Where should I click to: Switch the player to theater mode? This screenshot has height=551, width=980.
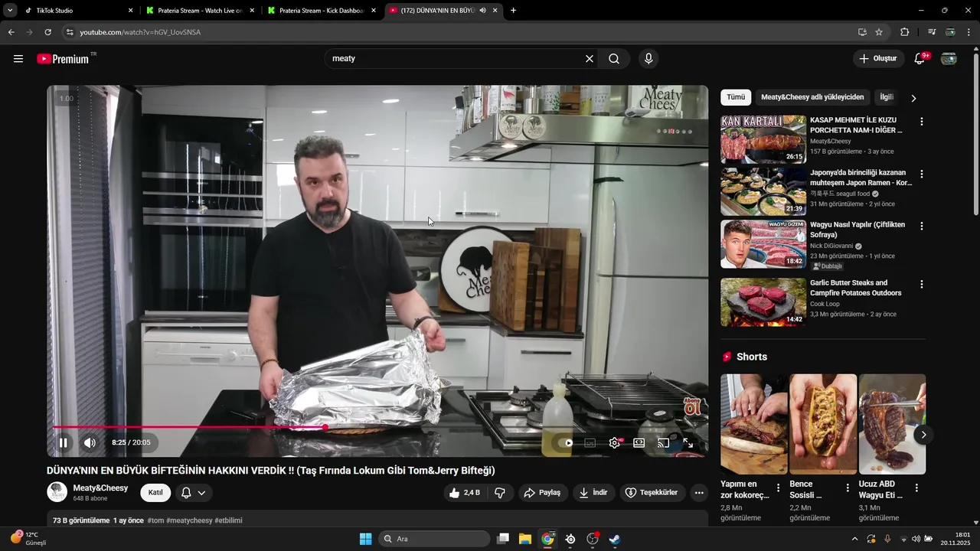coord(639,442)
